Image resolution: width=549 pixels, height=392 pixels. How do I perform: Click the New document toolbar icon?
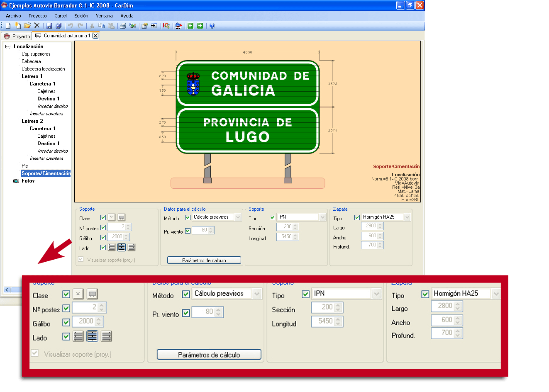coord(8,26)
